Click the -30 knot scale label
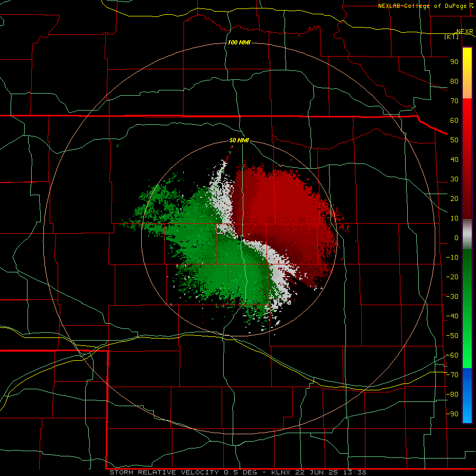The image size is (476, 476). (x=452, y=297)
